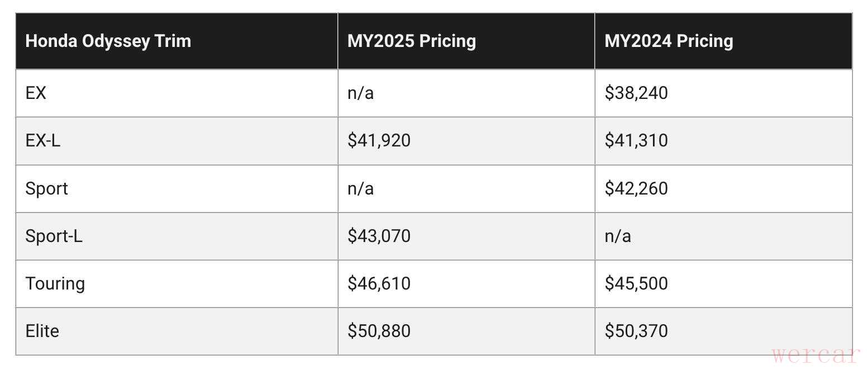Click the wercar watermark text
This screenshot has width=868, height=370.
click(815, 355)
